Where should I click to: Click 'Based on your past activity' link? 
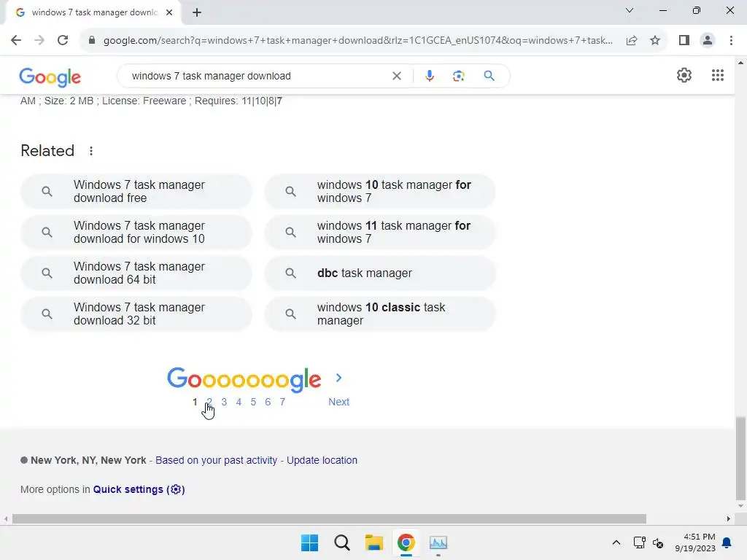(216, 461)
